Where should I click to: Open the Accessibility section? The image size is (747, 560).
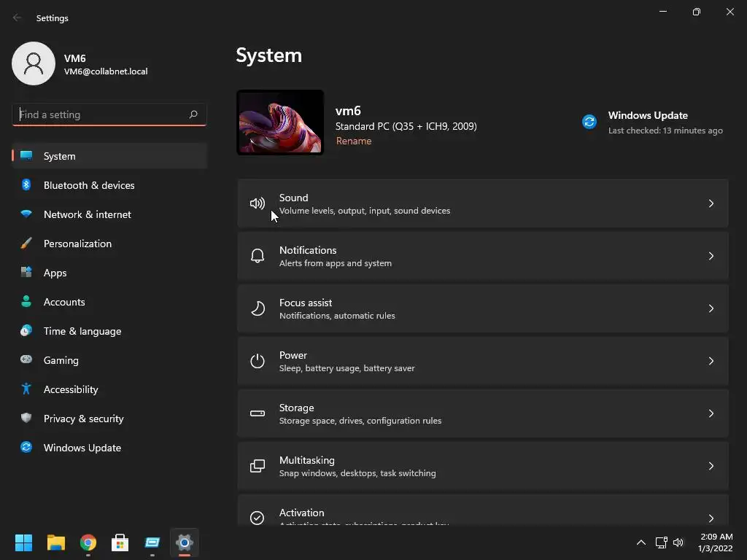point(109,389)
